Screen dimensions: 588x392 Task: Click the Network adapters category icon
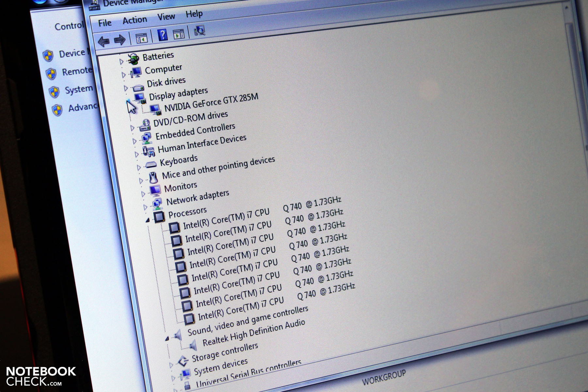pyautogui.click(x=157, y=204)
